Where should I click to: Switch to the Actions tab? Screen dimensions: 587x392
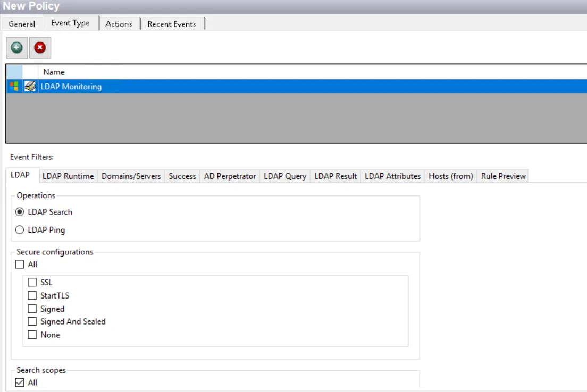(x=119, y=24)
